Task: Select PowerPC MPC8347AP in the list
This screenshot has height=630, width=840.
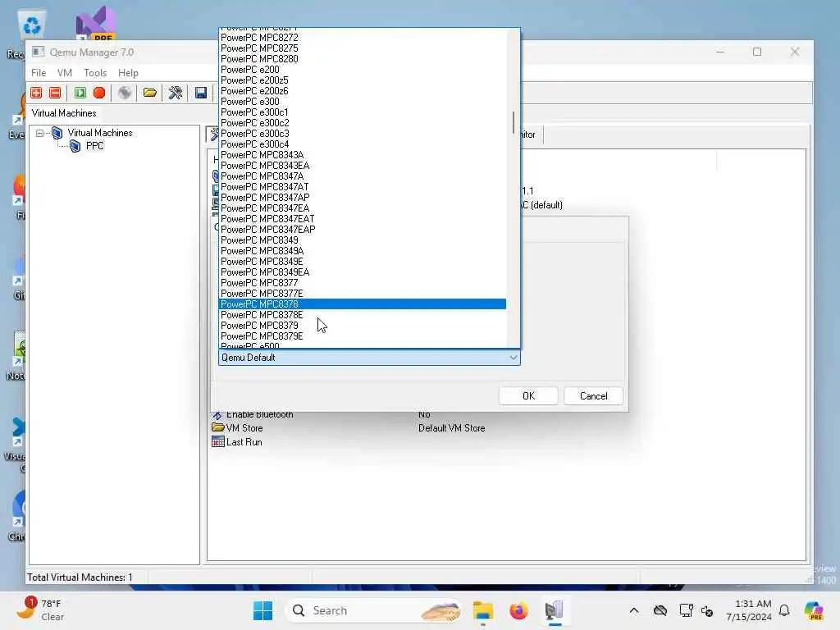Action: 363,198
